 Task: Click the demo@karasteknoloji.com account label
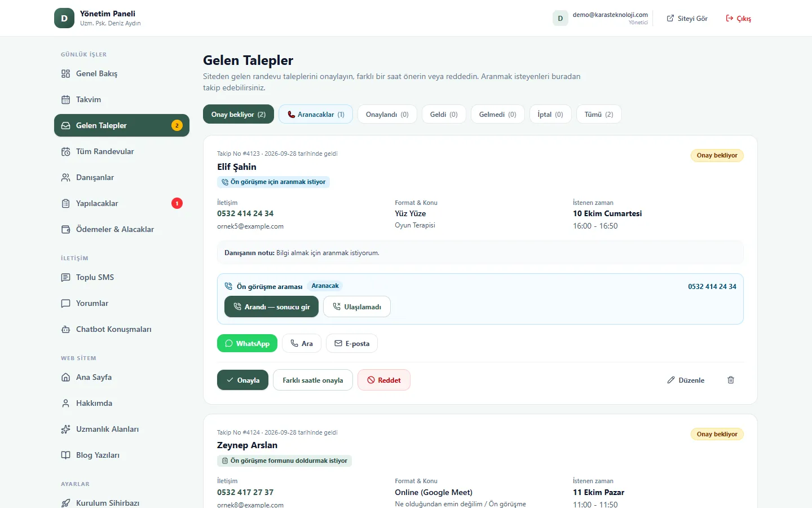tap(610, 15)
